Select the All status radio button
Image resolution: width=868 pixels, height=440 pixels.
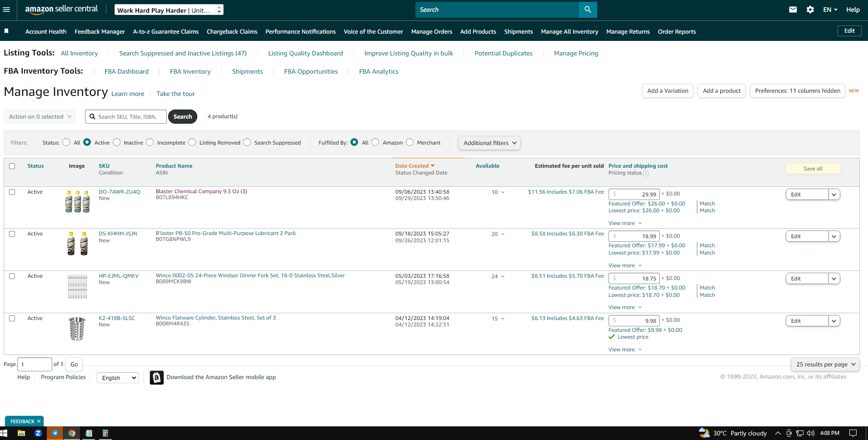click(x=66, y=142)
